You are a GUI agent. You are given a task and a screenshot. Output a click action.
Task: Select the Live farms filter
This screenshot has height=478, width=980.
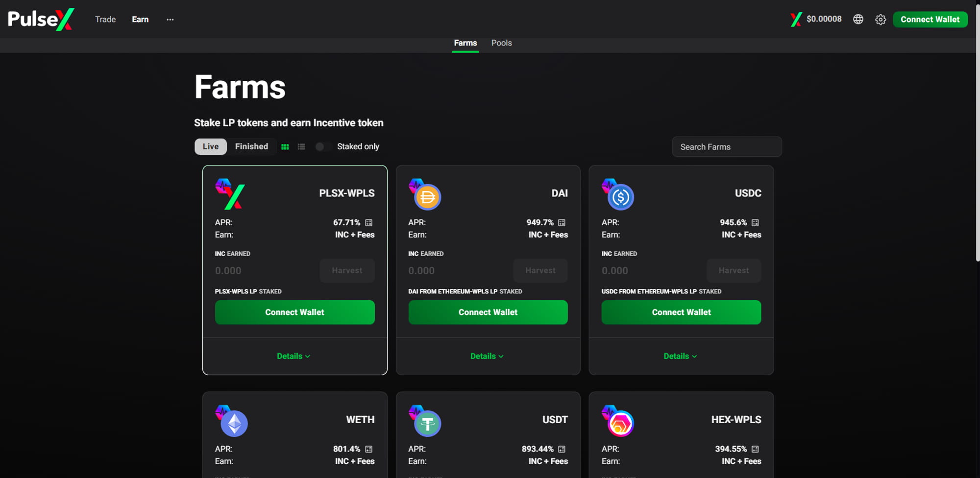point(211,146)
